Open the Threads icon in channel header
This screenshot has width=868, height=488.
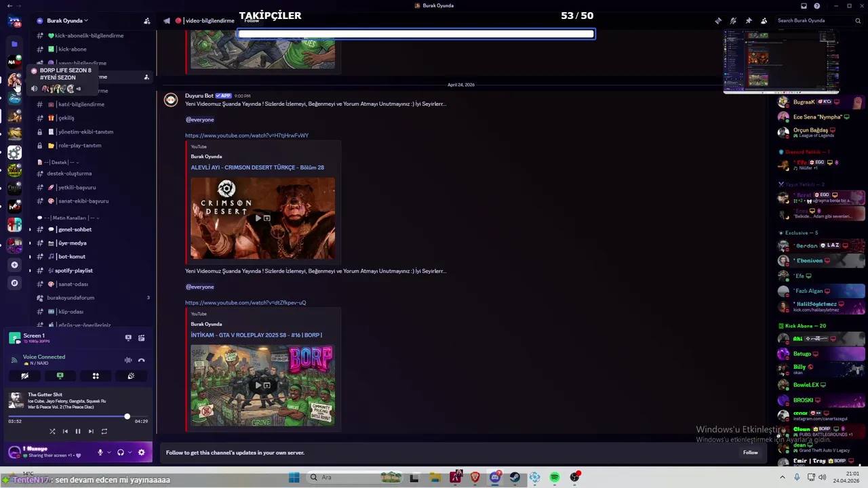click(718, 21)
